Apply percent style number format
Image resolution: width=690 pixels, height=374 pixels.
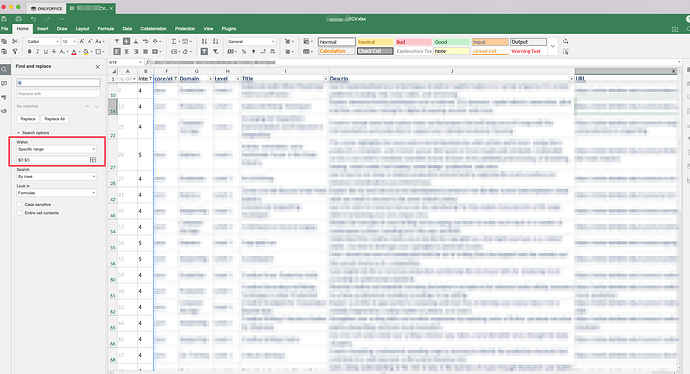pos(244,51)
